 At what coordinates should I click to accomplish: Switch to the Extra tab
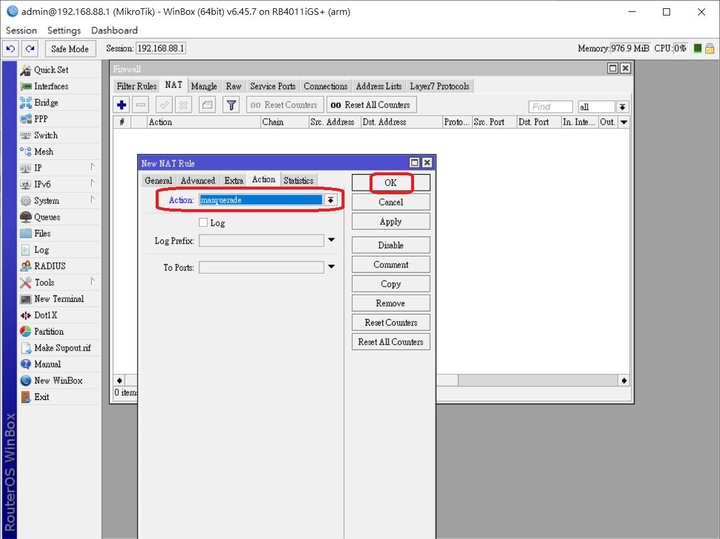tap(234, 180)
